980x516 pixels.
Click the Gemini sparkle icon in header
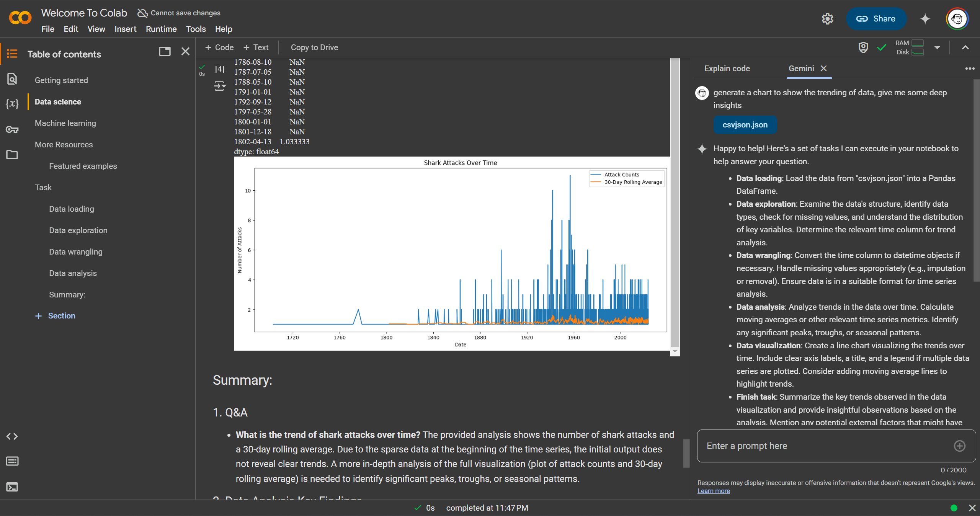925,19
